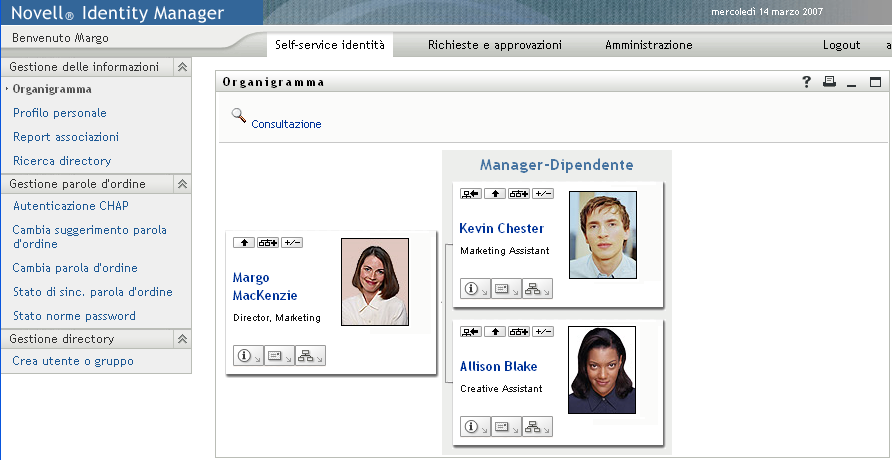Image resolution: width=892 pixels, height=460 pixels.
Task: Minimize the Organigramma portlet
Action: pyautogui.click(x=852, y=84)
